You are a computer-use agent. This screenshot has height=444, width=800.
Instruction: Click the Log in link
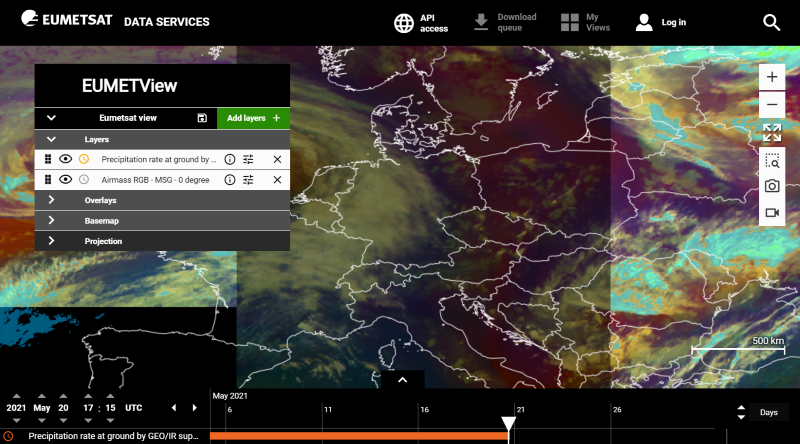673,22
